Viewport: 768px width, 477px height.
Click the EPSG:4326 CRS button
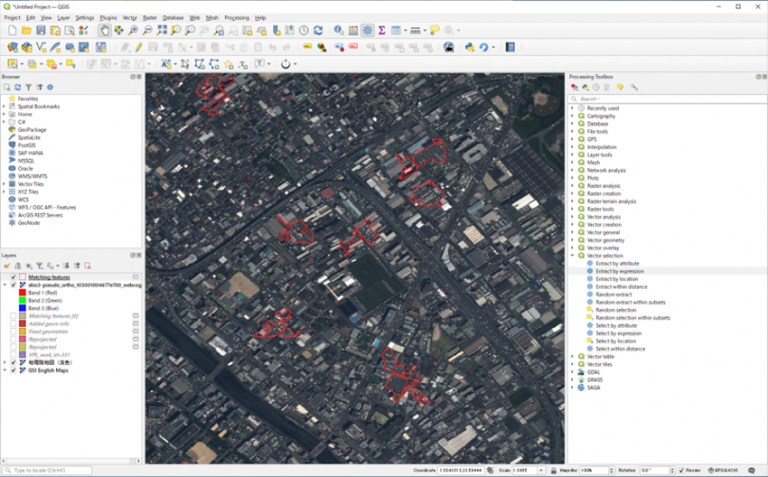(x=723, y=470)
